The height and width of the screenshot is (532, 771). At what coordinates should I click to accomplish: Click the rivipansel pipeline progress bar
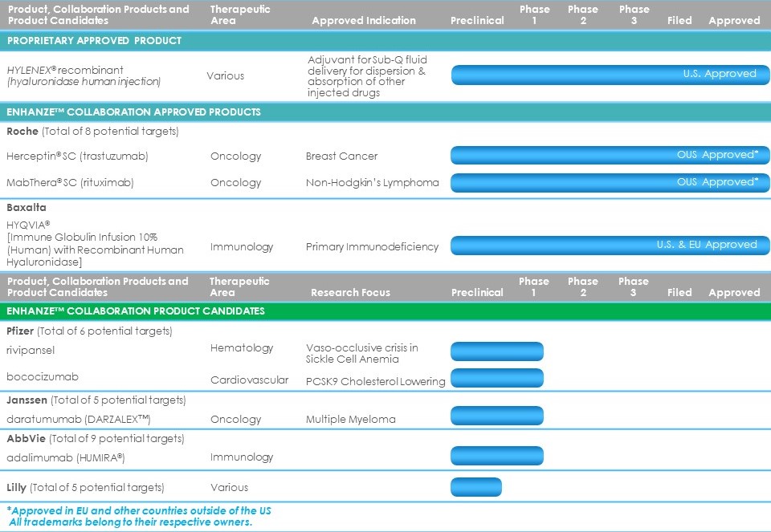tap(497, 351)
